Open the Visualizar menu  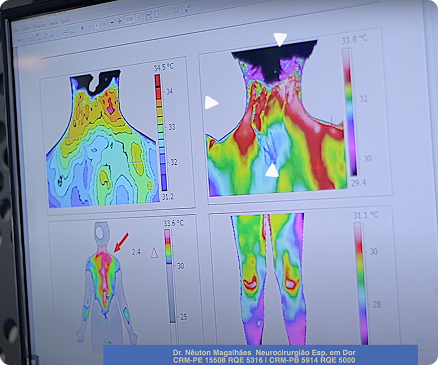point(40,26)
